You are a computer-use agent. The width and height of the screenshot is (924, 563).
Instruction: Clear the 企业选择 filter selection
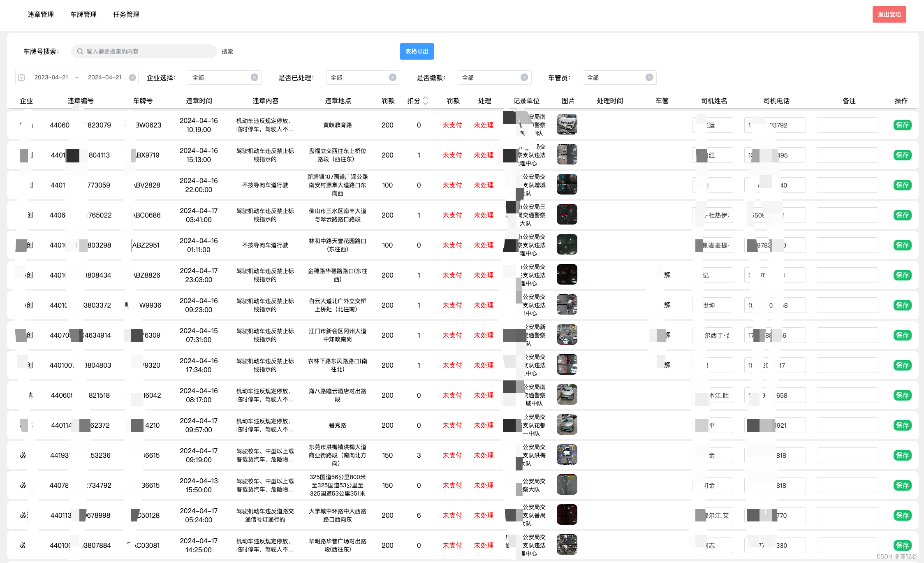pos(255,77)
